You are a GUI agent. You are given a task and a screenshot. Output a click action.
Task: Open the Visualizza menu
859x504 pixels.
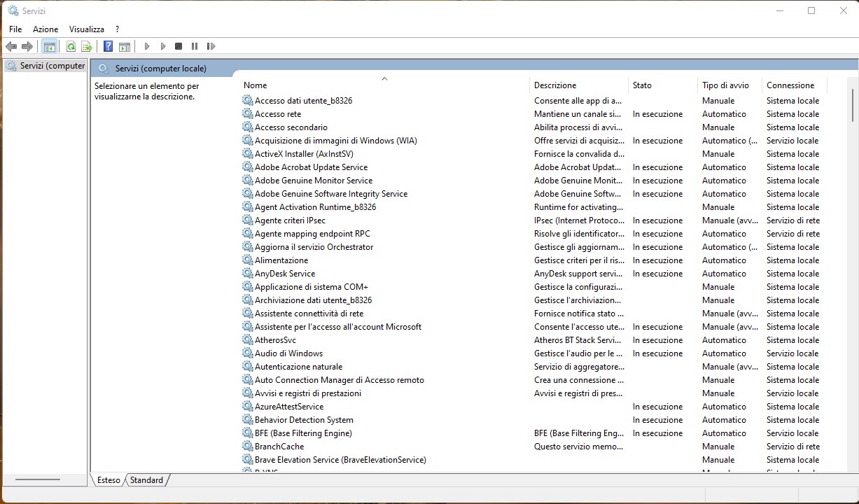tap(87, 29)
